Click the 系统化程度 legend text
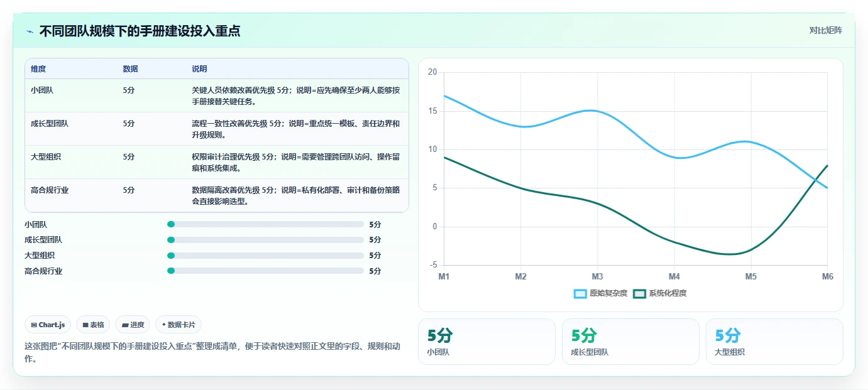Viewport: 868px width, 390px height. [667, 293]
